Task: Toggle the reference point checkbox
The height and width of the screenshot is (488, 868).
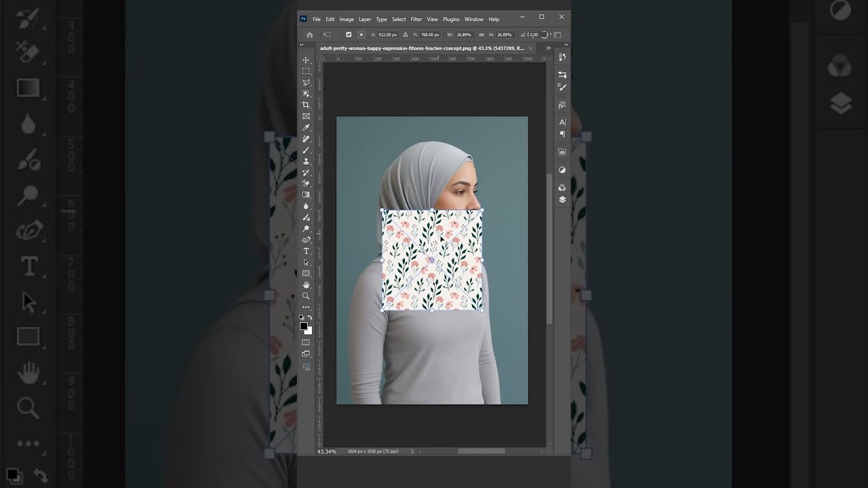Action: click(349, 35)
